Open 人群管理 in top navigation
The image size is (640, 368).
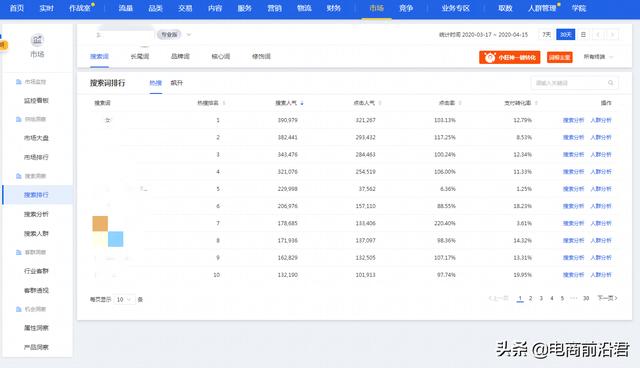(542, 8)
